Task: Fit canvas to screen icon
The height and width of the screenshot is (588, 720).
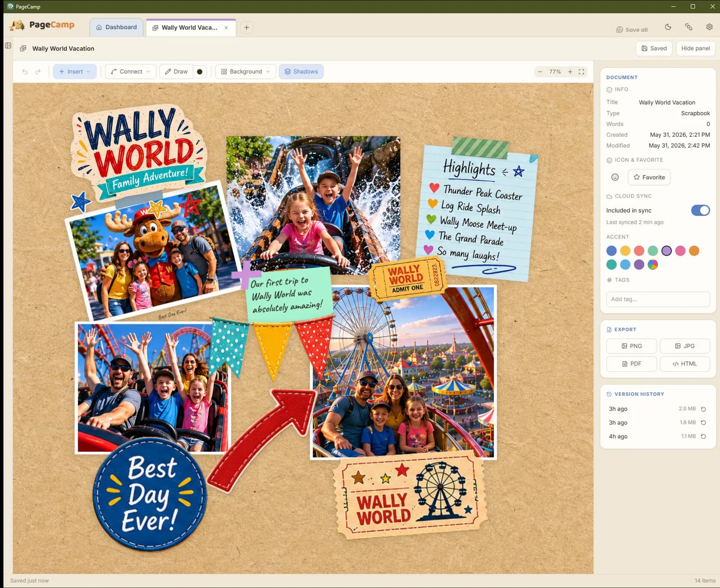Action: (581, 72)
